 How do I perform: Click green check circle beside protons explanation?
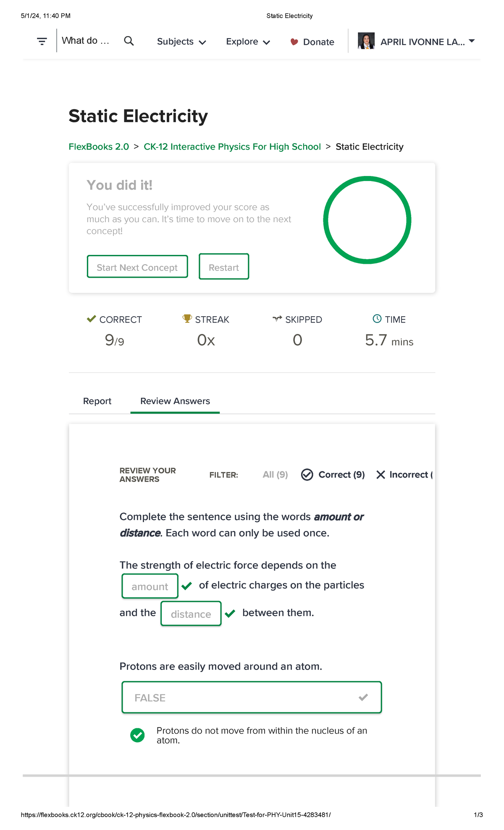pos(137,735)
